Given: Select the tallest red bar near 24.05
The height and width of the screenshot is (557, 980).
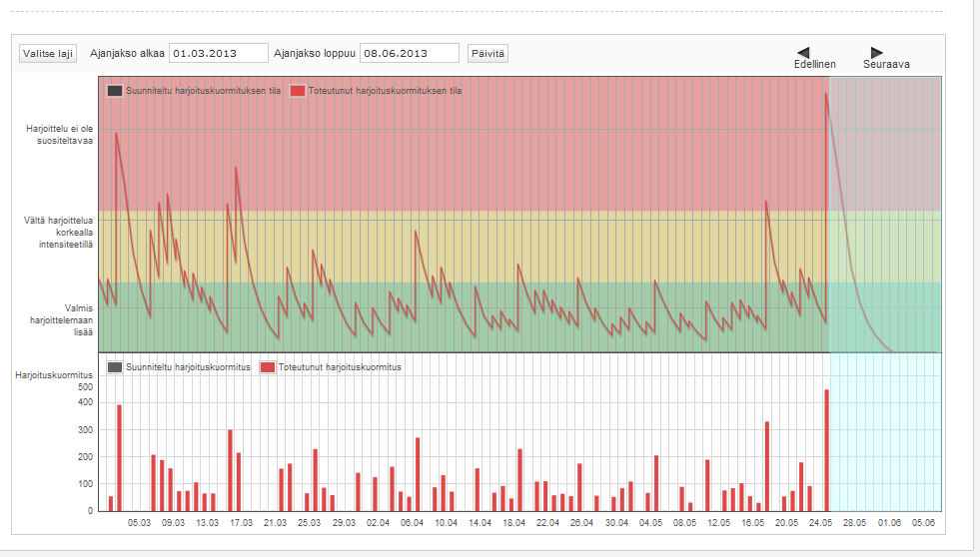Looking at the screenshot, I should pyautogui.click(x=826, y=450).
